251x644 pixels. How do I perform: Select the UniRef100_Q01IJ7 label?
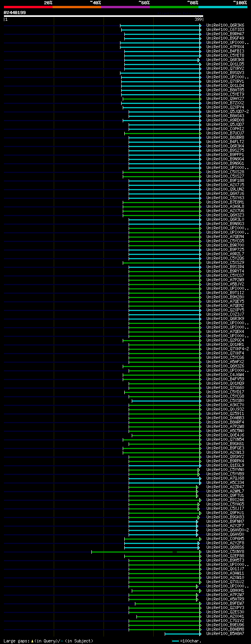(225, 569)
